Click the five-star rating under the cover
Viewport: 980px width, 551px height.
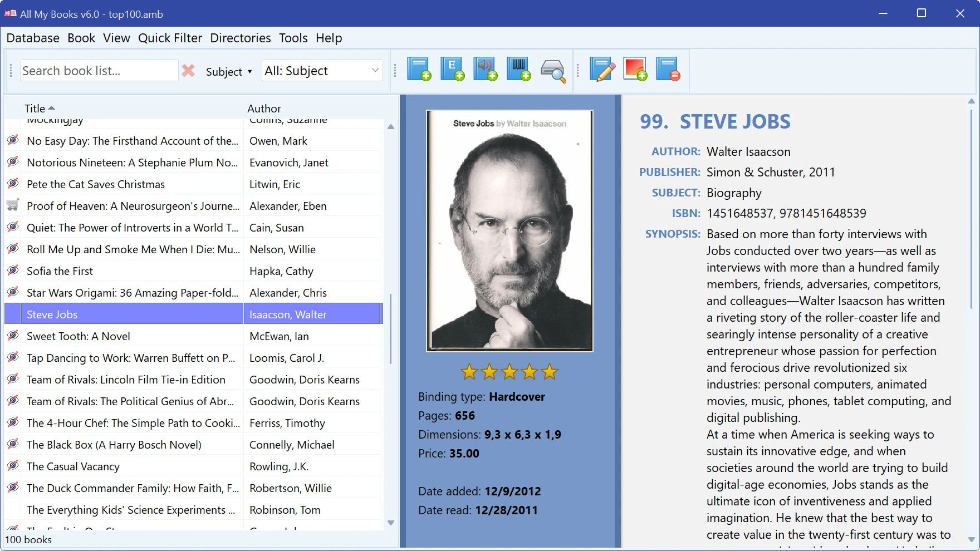point(509,372)
